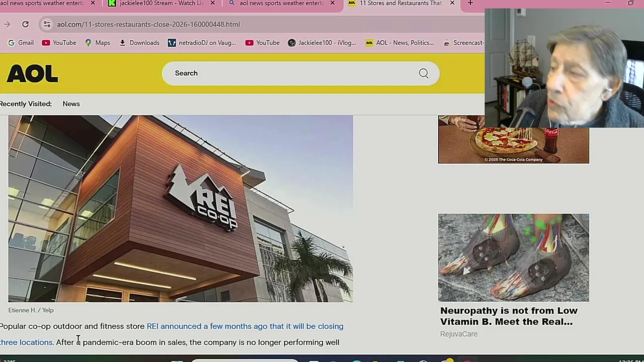
Task: Go forward with the browser forward arrow
Action: 7,24
